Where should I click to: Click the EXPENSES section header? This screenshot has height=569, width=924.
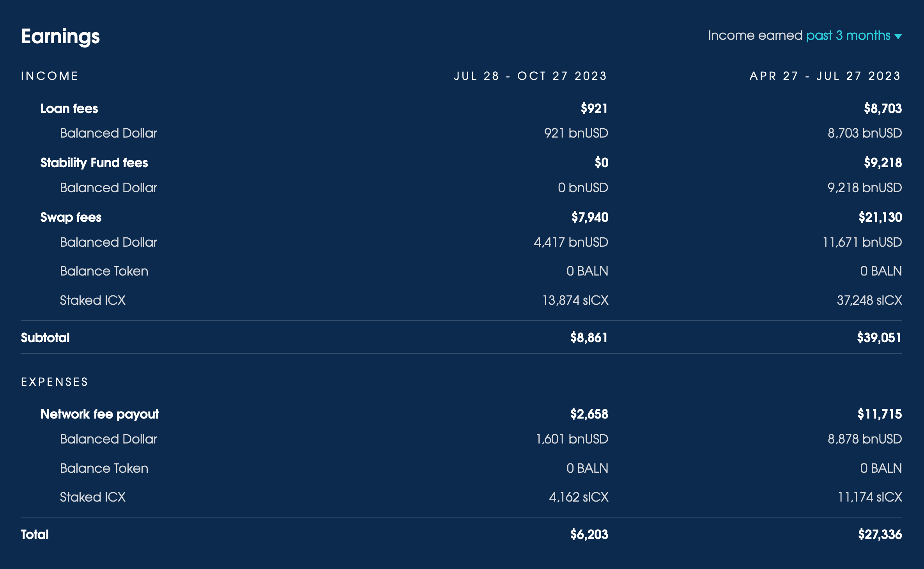(x=55, y=382)
